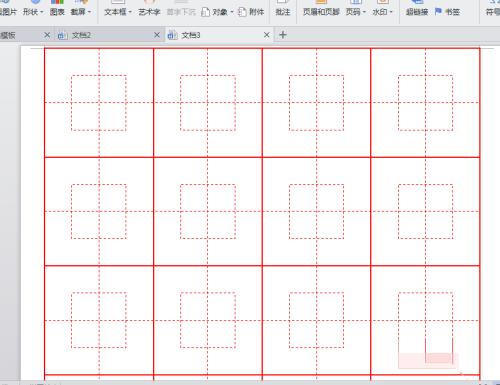500x385 pixels.
Task: Expand the 形状 dropdown arrow
Action: [x=42, y=12]
